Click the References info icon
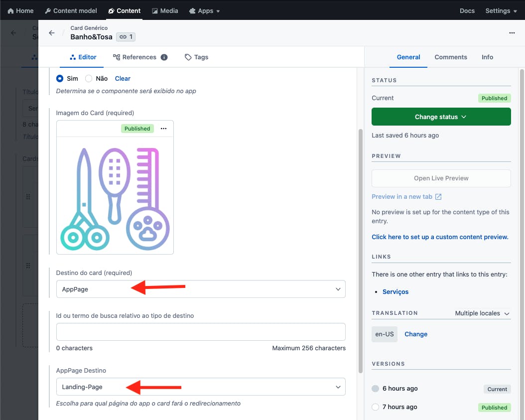The height and width of the screenshot is (420, 525). [x=164, y=57]
